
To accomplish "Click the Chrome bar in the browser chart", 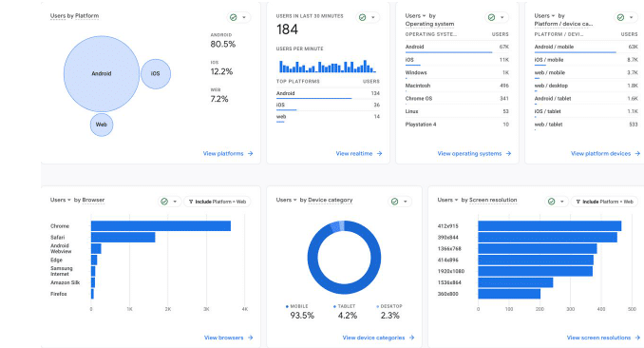I will [x=161, y=226].
